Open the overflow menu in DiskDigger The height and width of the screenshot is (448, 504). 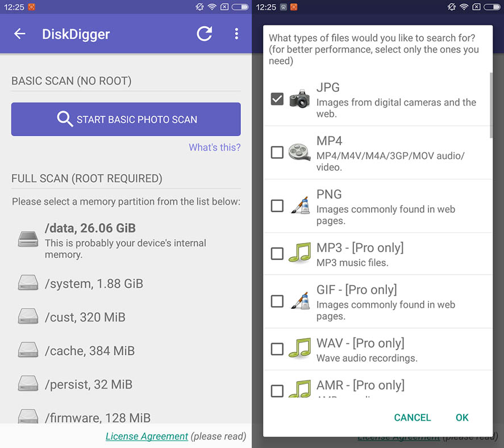point(237,34)
